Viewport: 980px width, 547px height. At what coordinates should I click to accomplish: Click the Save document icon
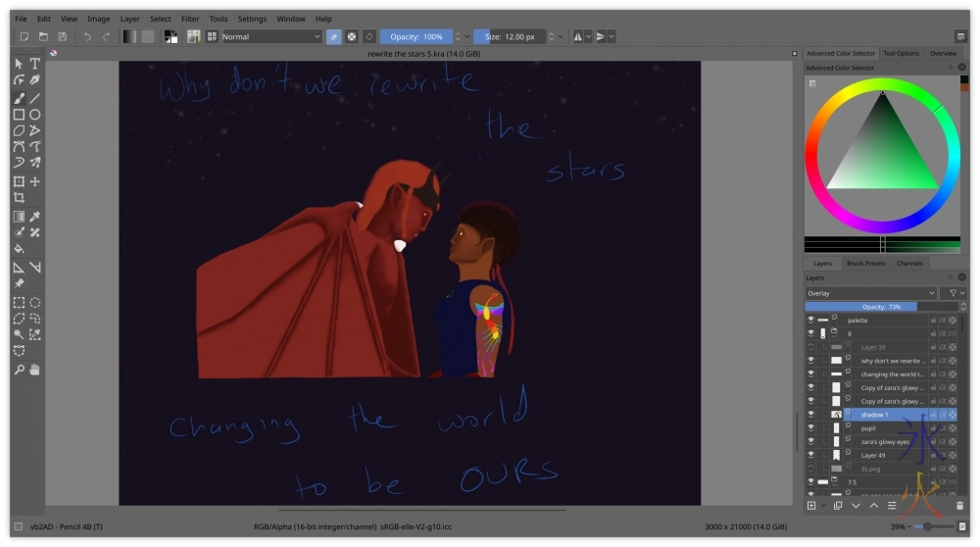coord(62,37)
